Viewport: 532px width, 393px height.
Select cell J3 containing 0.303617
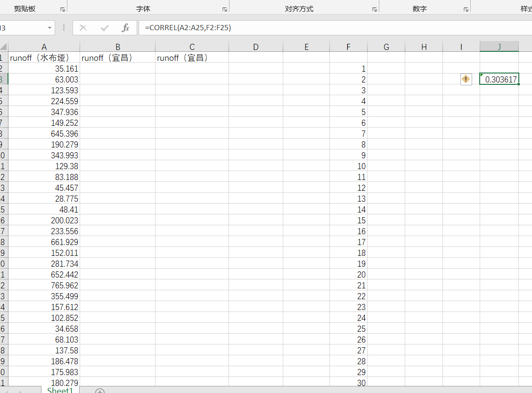[x=499, y=79]
